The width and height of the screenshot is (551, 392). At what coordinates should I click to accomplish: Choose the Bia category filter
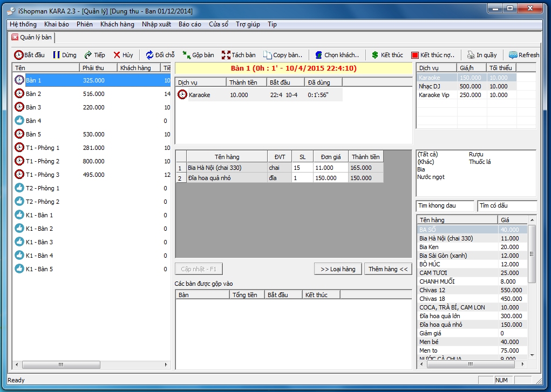pyautogui.click(x=421, y=169)
